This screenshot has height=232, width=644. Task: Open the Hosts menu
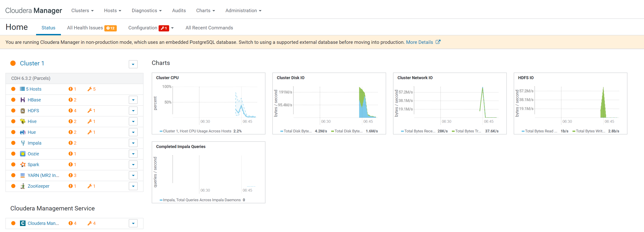113,11
